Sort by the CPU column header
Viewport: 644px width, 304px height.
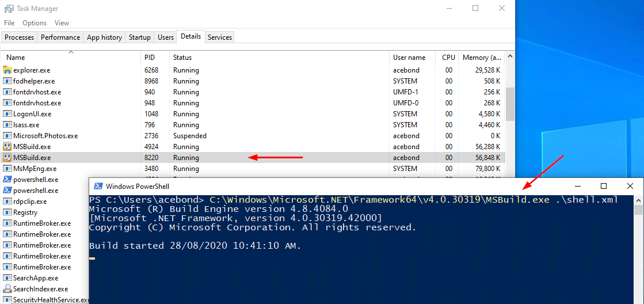[x=447, y=58]
